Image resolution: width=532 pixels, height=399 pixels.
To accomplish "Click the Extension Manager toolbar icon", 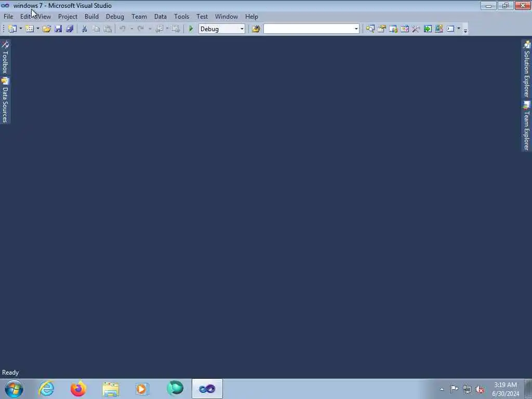I will pyautogui.click(x=438, y=29).
